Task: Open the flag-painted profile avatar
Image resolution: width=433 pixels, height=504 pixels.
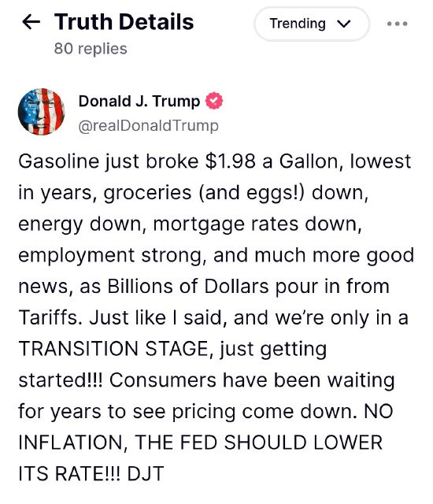Action: (x=41, y=112)
